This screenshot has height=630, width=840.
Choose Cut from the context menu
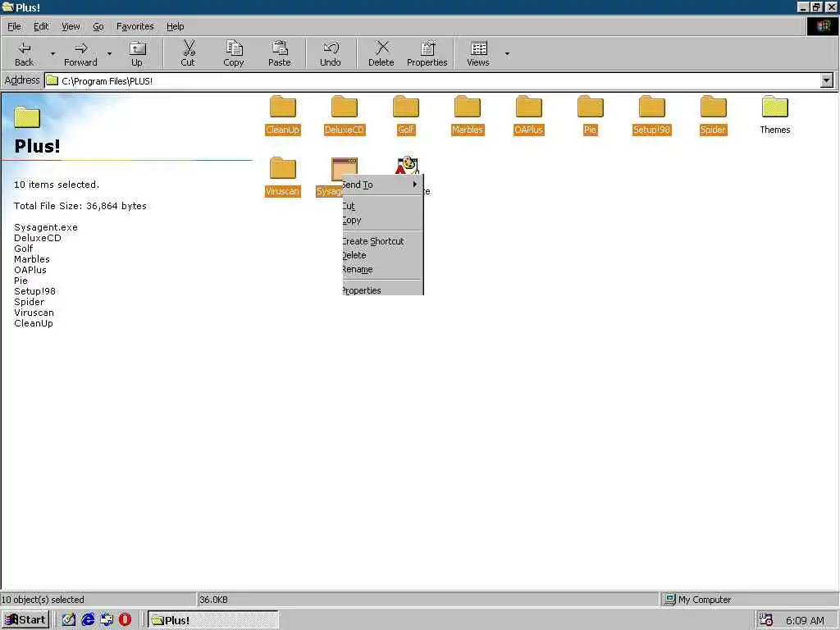pos(382,206)
